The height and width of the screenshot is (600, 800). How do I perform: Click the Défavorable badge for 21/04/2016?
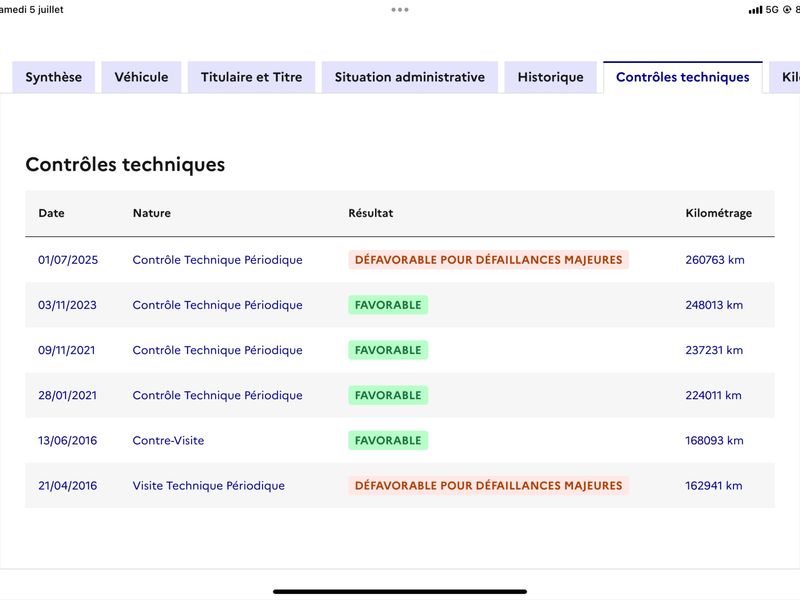tap(489, 486)
